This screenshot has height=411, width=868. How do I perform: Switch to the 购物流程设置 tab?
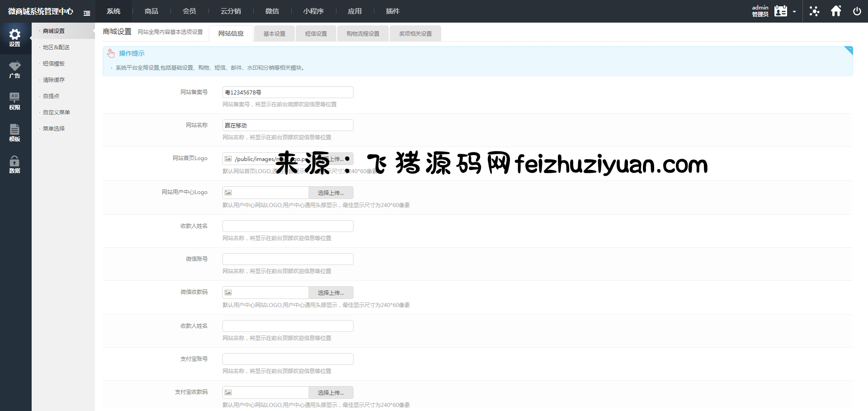click(363, 34)
